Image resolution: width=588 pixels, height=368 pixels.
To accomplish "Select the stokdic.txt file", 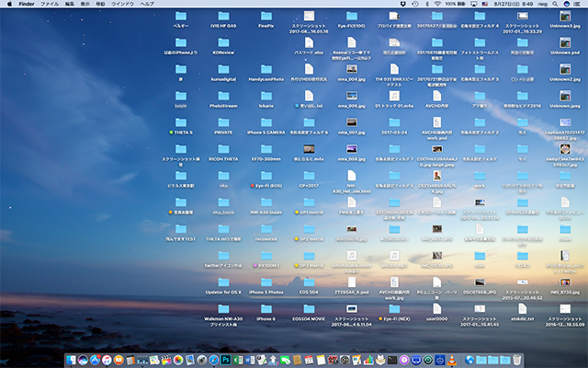I will point(521,308).
